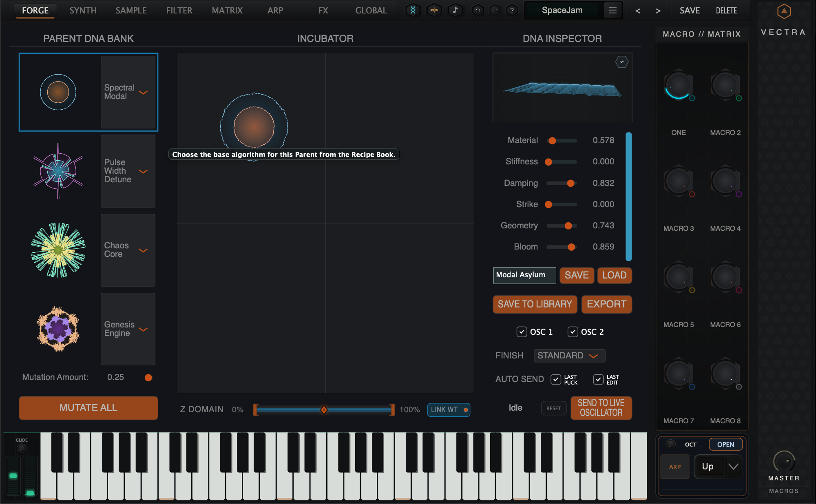Click the EXPORT button
Screen dimensions: 816x504
[606, 304]
